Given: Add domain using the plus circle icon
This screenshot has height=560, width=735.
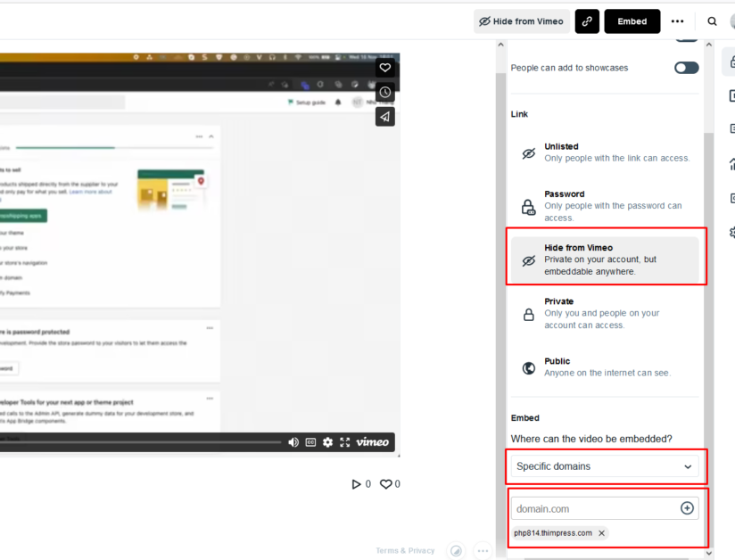Looking at the screenshot, I should click(687, 508).
